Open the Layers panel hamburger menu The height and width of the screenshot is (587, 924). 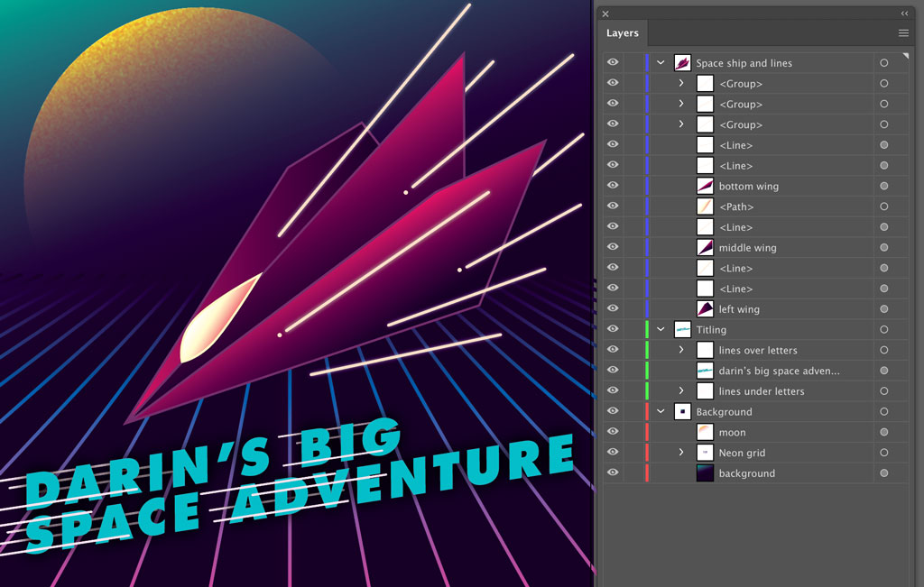[903, 33]
